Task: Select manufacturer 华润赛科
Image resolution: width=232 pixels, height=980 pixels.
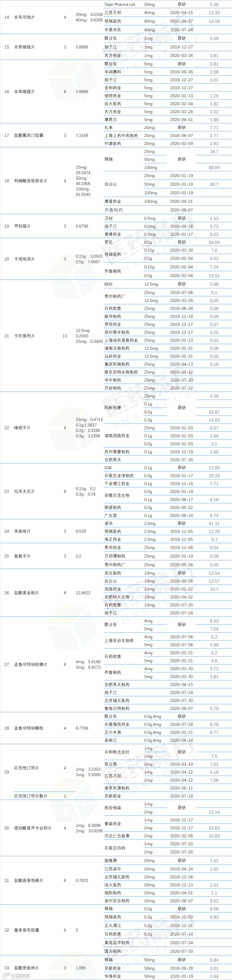Action: pyautogui.click(x=113, y=72)
